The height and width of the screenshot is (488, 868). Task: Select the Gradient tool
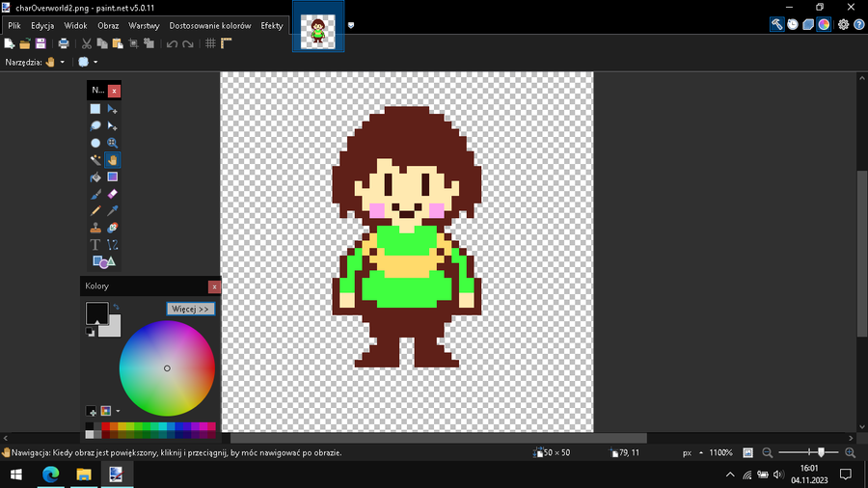pyautogui.click(x=113, y=177)
